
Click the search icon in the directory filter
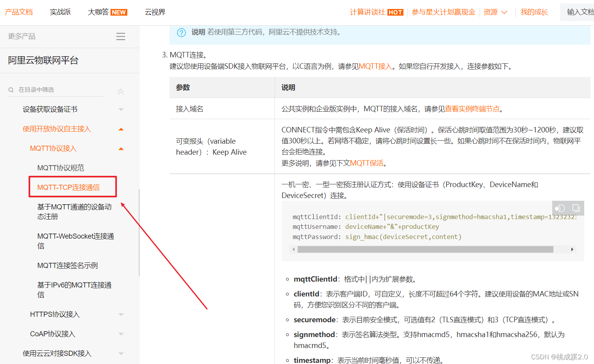(x=11, y=90)
